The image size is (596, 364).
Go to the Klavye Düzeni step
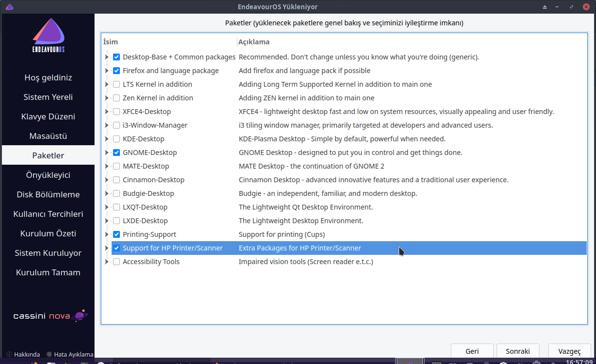[48, 116]
